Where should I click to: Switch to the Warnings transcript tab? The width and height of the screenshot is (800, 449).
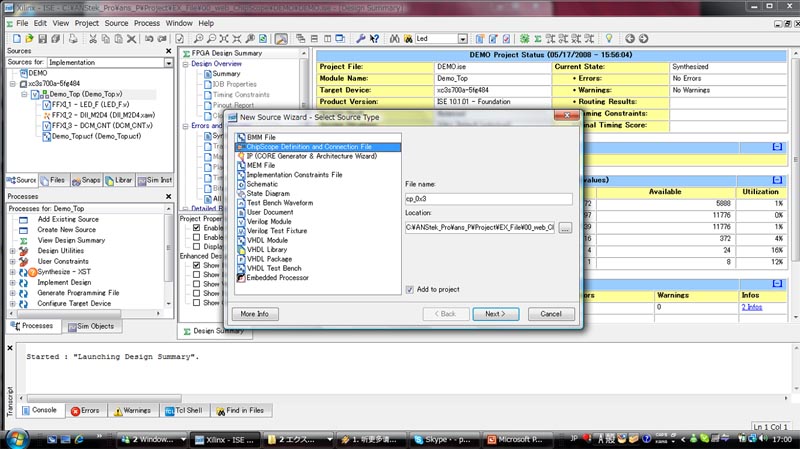132,411
